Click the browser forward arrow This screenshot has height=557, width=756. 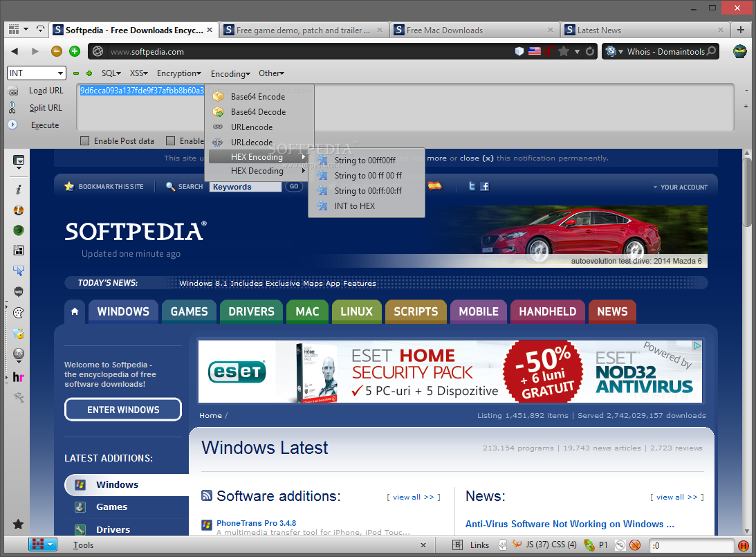pyautogui.click(x=35, y=51)
